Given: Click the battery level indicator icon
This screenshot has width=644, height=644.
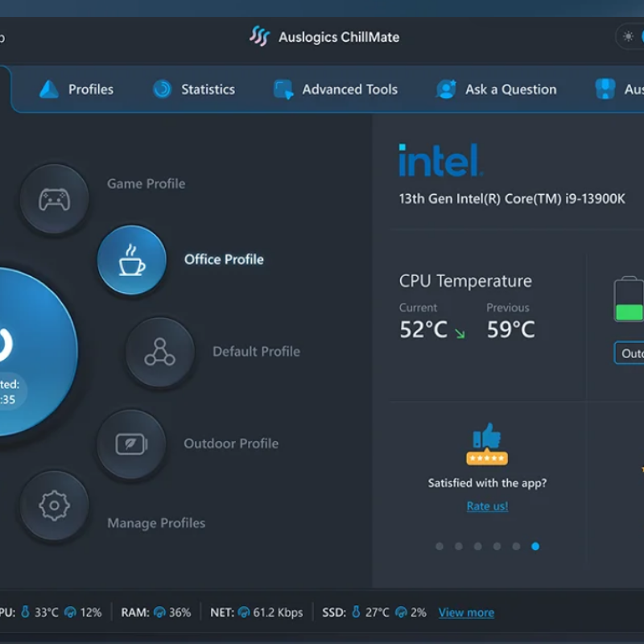Looking at the screenshot, I should pyautogui.click(x=629, y=299).
